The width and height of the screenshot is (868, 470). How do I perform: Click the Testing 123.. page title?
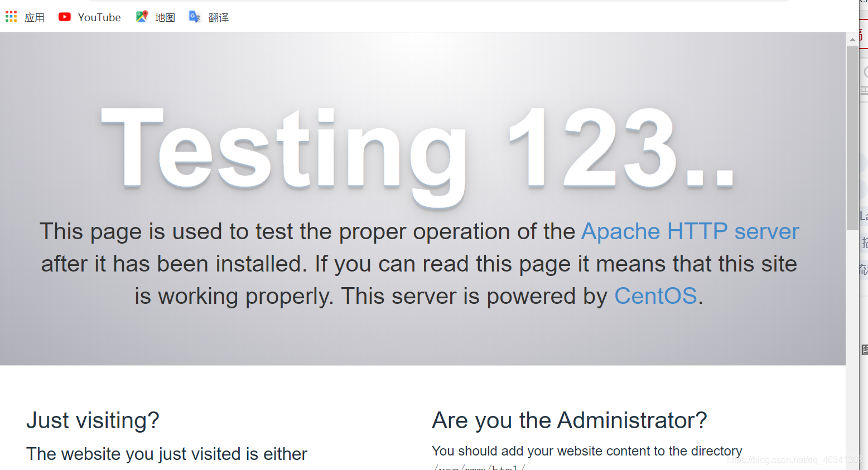[x=417, y=151]
